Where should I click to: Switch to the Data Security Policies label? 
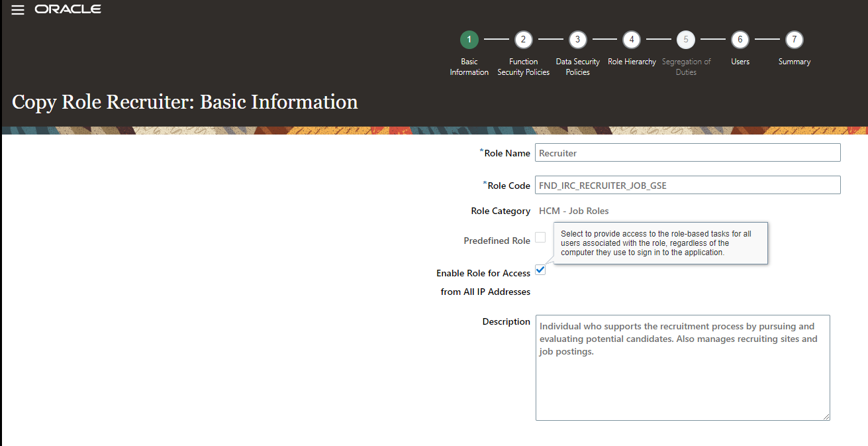(577, 67)
